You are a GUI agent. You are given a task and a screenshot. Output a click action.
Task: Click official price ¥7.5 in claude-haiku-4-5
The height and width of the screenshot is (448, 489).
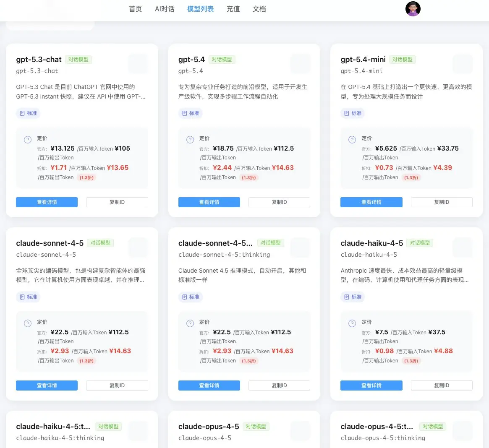point(382,332)
